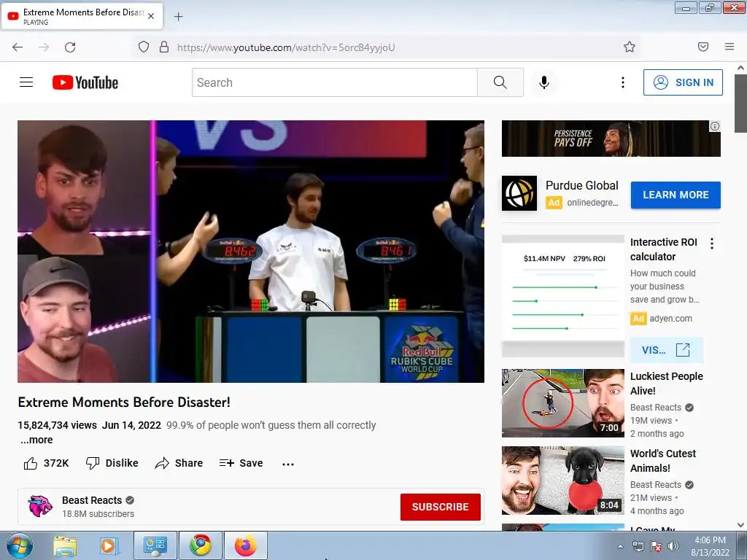
Task: Open the Windows Start menu
Action: (x=19, y=545)
